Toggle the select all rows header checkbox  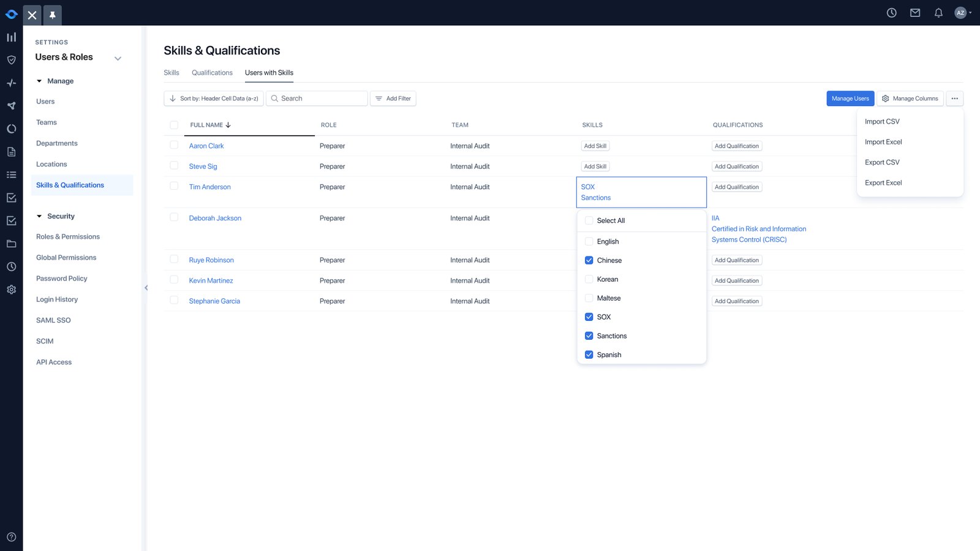[x=174, y=125]
